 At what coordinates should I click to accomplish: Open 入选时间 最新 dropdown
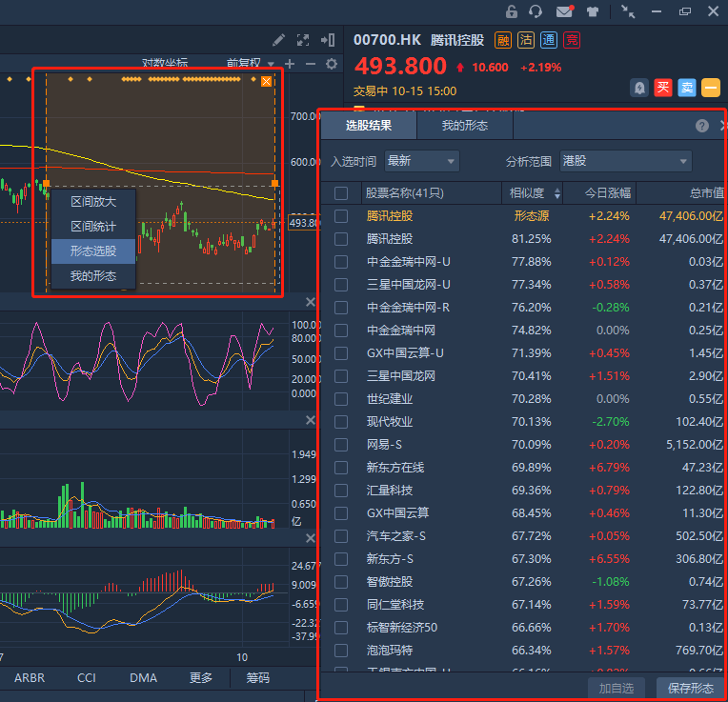point(422,162)
